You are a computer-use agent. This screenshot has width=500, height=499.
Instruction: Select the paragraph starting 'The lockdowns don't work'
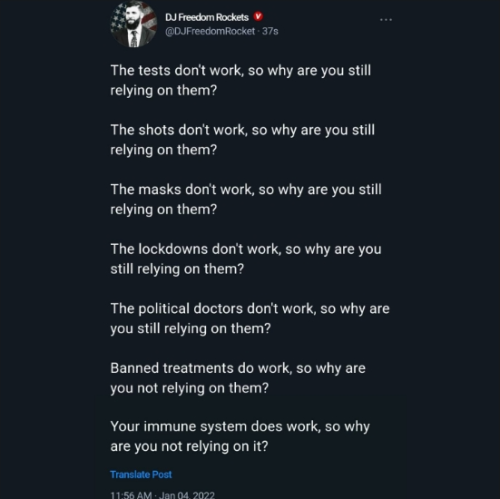pyautogui.click(x=246, y=259)
